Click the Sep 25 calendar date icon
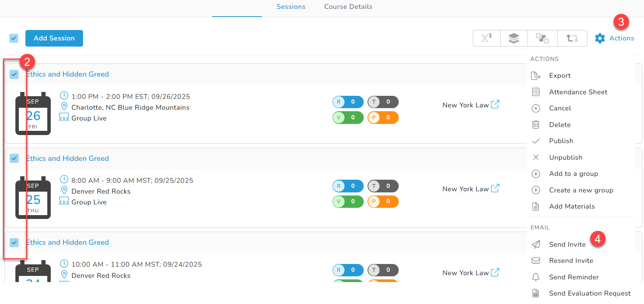The height and width of the screenshot is (304, 644). pyautogui.click(x=33, y=197)
